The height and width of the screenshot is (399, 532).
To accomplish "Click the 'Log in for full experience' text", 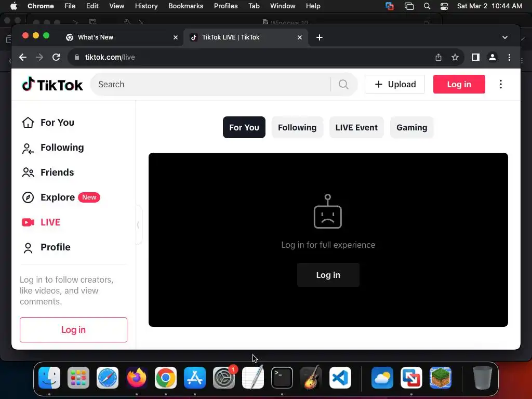I will pos(328,245).
